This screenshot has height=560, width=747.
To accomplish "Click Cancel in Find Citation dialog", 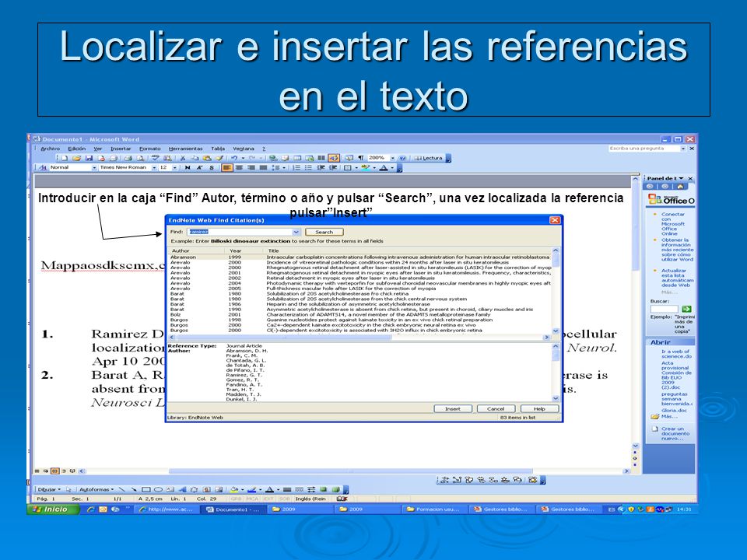I will click(496, 408).
